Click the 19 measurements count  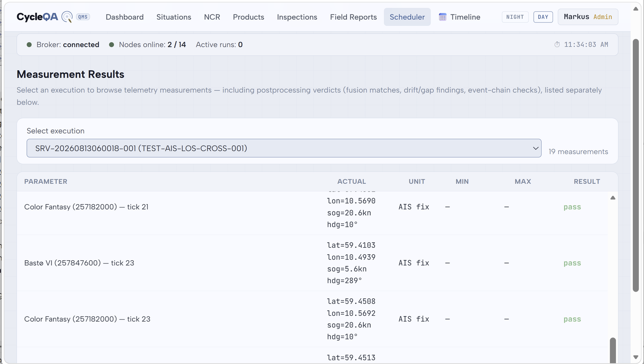tap(578, 152)
